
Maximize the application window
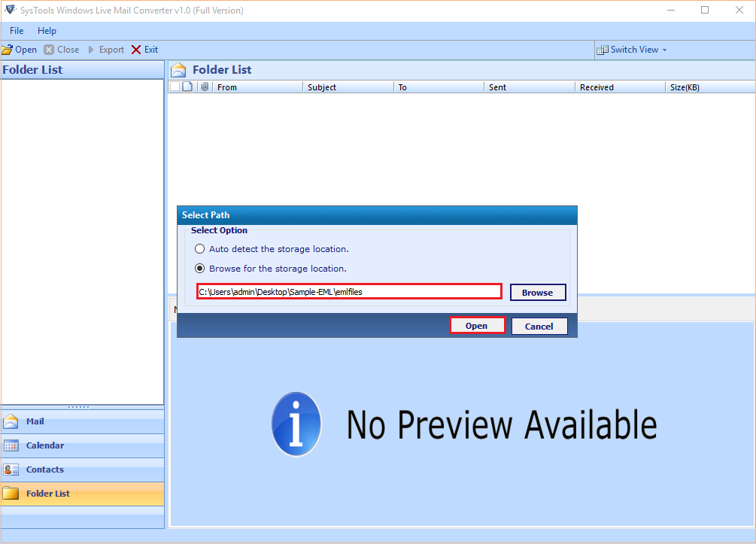[x=705, y=10]
